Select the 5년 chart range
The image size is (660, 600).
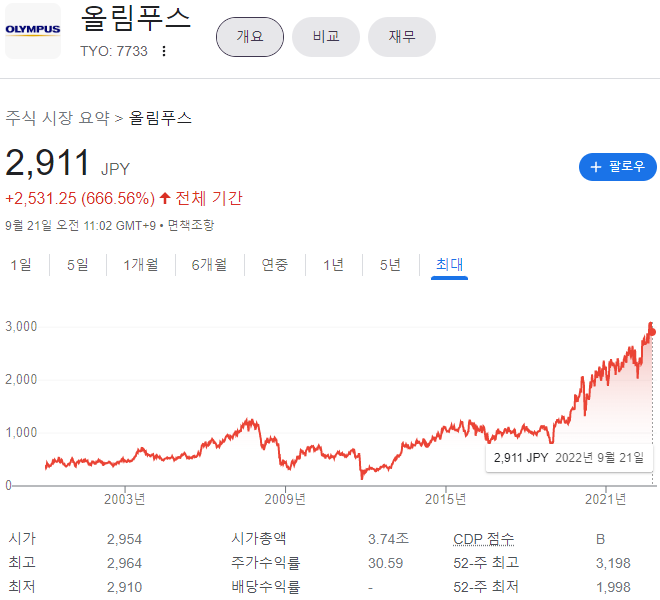[390, 265]
